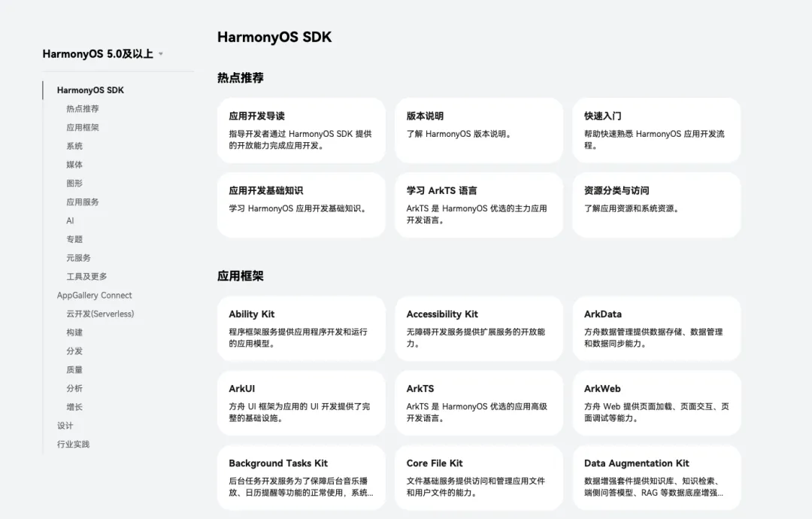This screenshot has height=519, width=812.
Task: Click the 应用框架 section heading
Action: [241, 276]
